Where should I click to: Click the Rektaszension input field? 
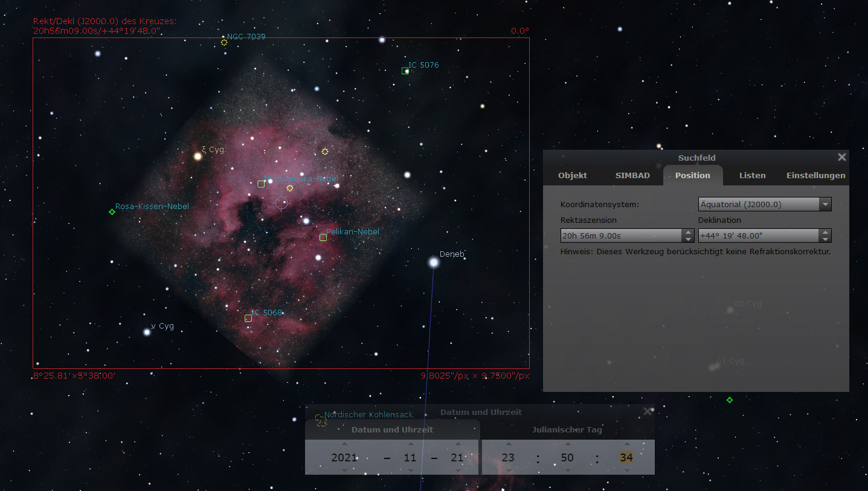(x=627, y=236)
